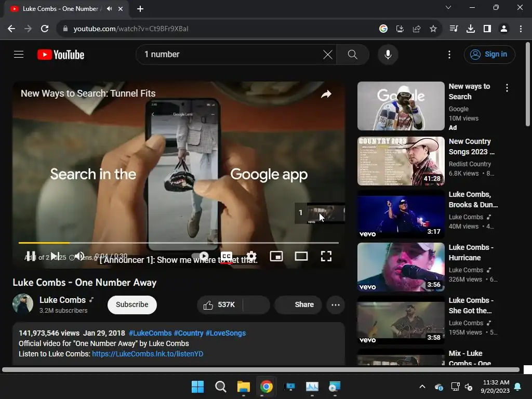Select the Luke Combs - One Number tab
This screenshot has width=532, height=399.
(x=60, y=9)
